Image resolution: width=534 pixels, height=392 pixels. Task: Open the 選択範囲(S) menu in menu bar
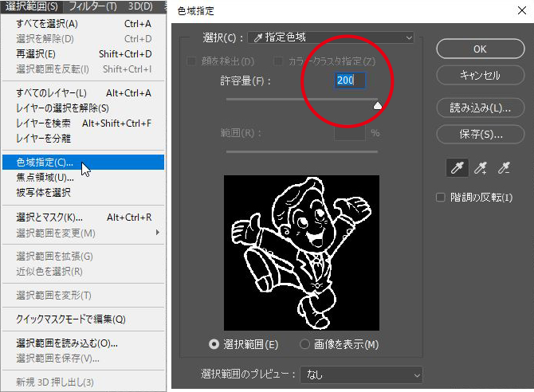(32, 6)
